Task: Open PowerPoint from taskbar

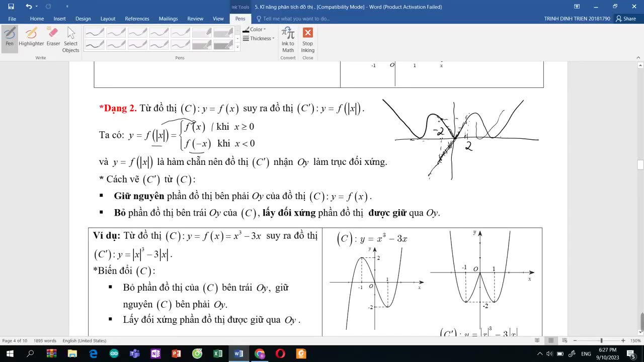Action: 176,353
